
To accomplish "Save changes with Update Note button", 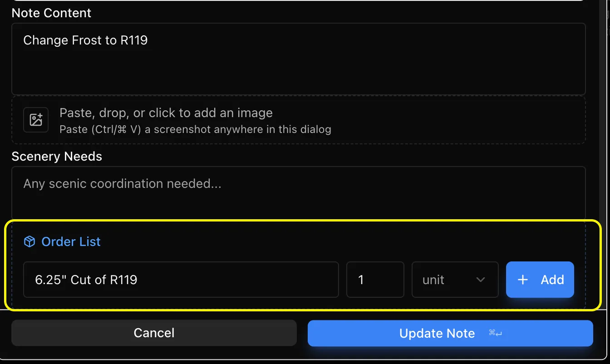I will point(450,333).
